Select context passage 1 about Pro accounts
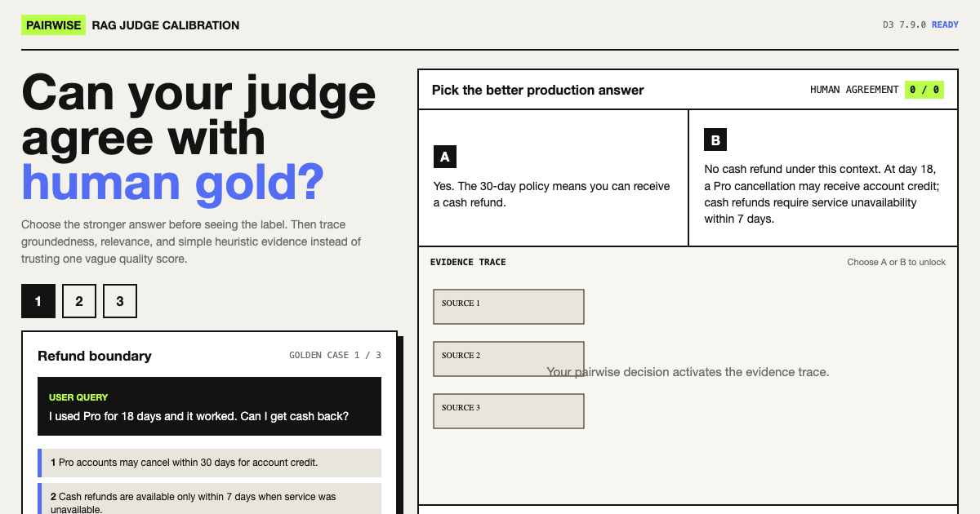 (209, 463)
